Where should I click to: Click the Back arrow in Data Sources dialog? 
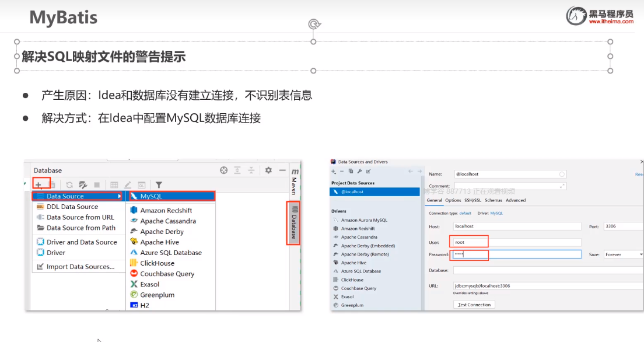coord(410,172)
